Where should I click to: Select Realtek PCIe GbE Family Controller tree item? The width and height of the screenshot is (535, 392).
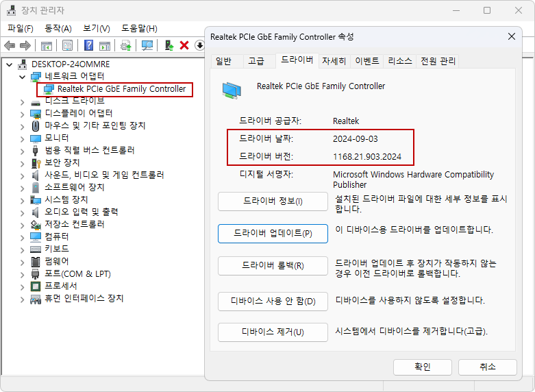point(121,89)
